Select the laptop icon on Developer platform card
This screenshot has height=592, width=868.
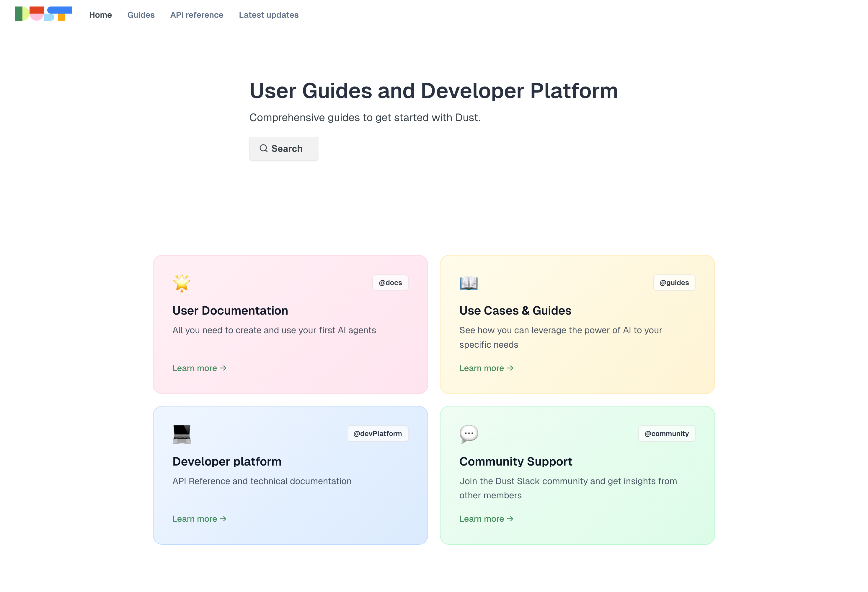coord(182,434)
